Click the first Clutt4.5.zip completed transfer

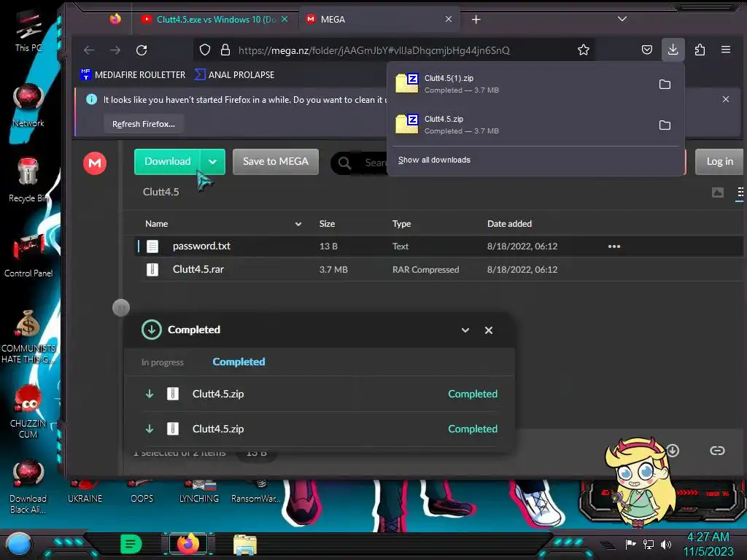tap(320, 394)
